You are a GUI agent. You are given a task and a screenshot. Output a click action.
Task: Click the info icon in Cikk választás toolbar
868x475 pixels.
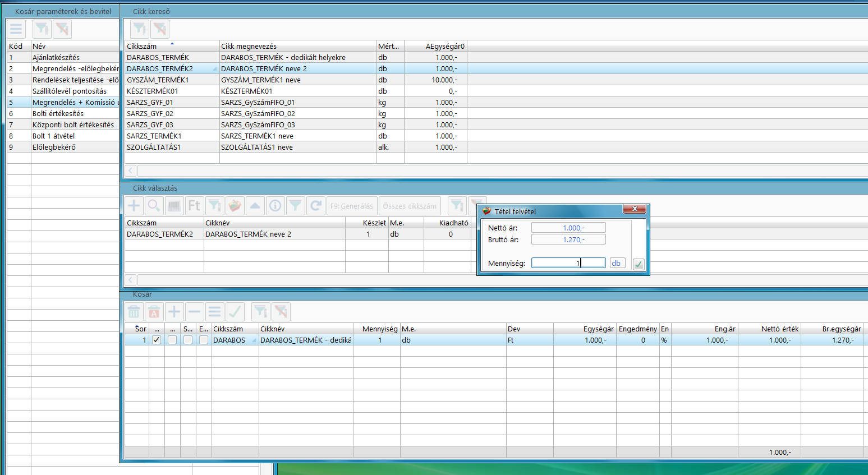(x=275, y=206)
